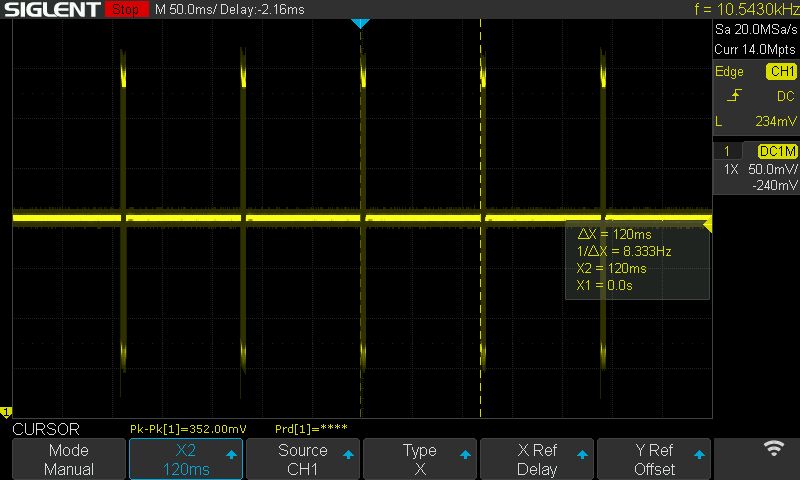800x480 pixels.
Task: Open the Source CH1 softkey
Action: [x=303, y=459]
